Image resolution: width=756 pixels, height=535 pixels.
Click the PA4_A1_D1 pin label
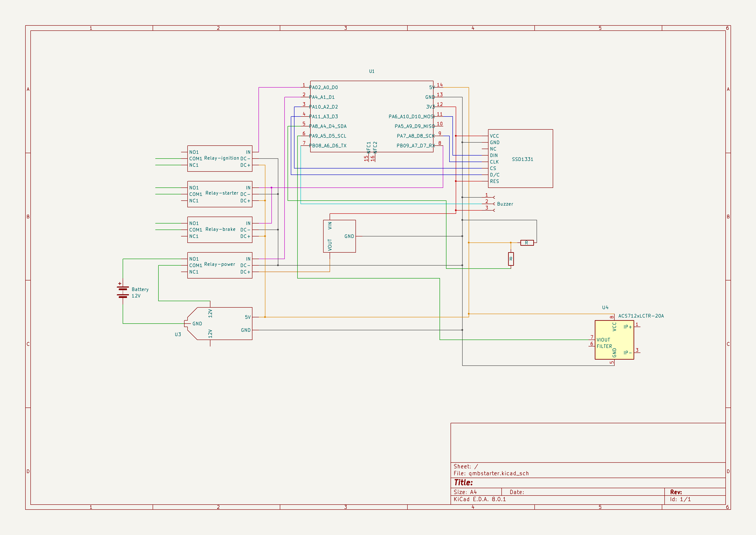322,97
